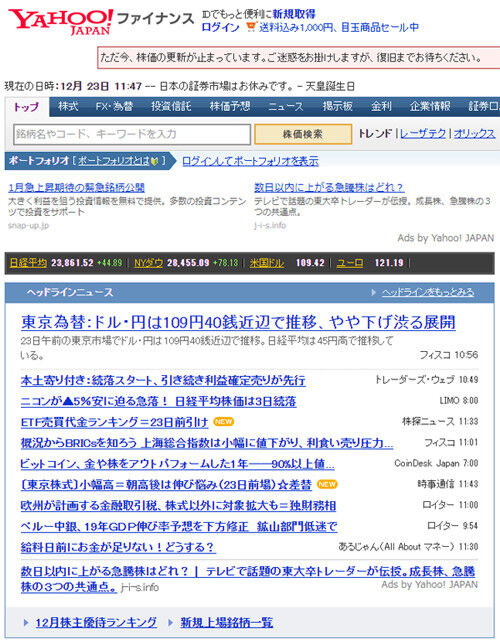This screenshot has width=500, height=642.
Task: Open ポートフォリオとは help link
Action: coord(113,161)
